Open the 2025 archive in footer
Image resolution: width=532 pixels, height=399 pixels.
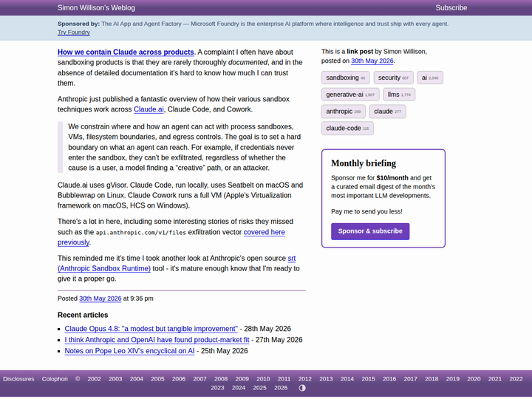pyautogui.click(x=259, y=388)
